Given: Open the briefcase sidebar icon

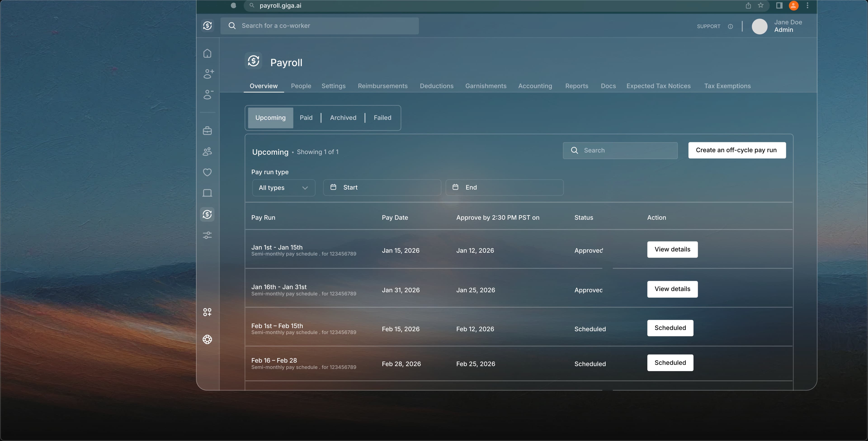Looking at the screenshot, I should (x=207, y=130).
